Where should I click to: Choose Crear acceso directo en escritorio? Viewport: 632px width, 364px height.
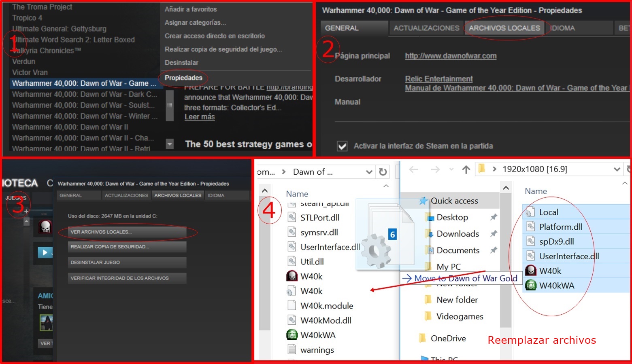[x=215, y=36]
